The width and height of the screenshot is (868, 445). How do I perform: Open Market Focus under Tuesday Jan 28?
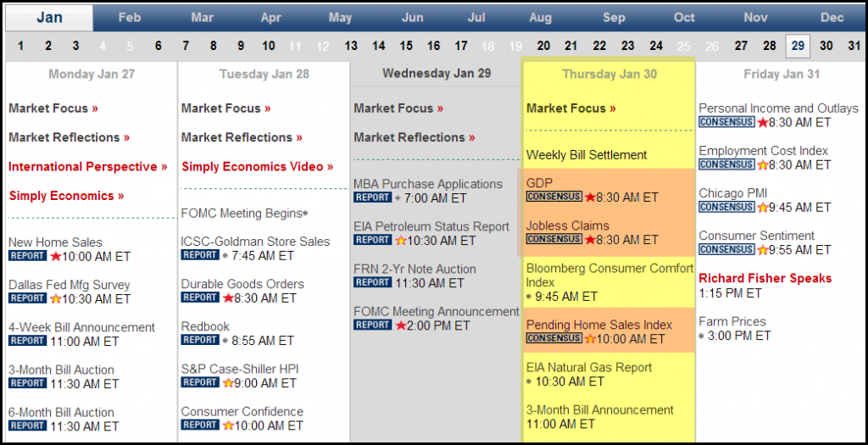point(225,108)
